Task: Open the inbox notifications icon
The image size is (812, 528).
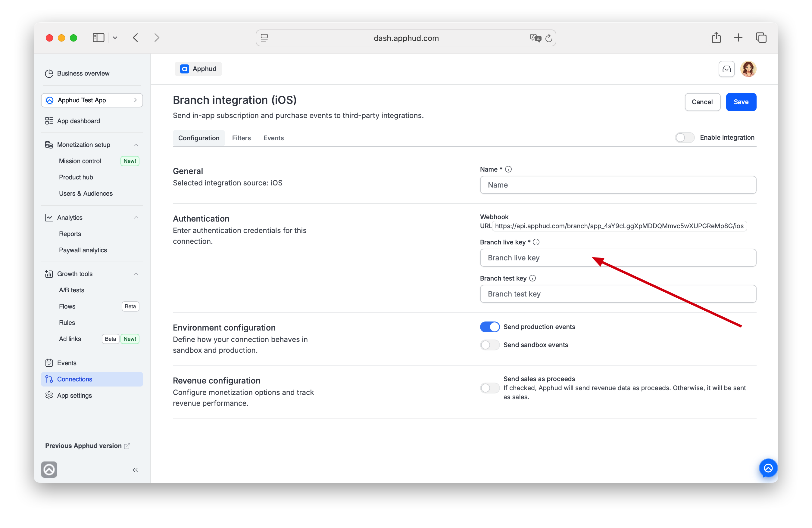Action: click(x=726, y=69)
